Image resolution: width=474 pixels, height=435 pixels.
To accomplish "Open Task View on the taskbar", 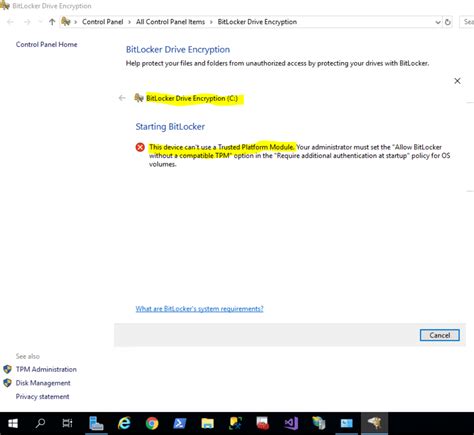I will click(67, 423).
